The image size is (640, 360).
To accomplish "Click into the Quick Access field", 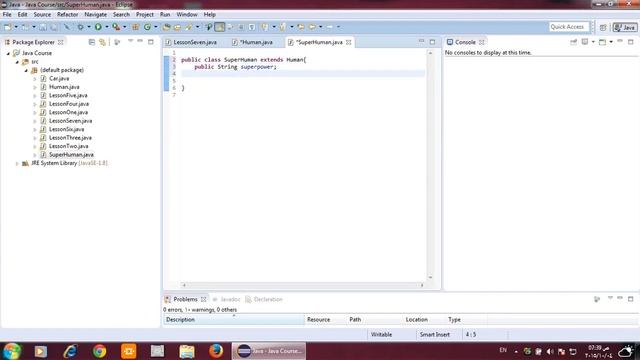I will click(x=569, y=27).
